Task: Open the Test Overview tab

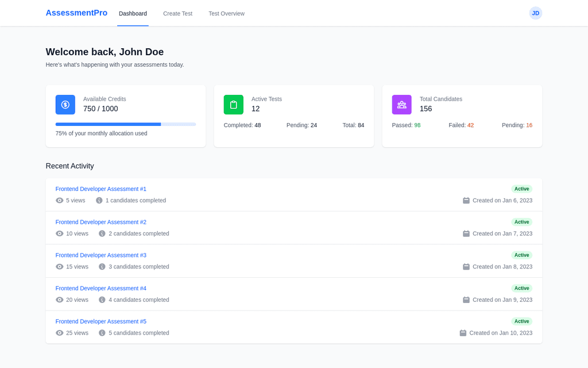Action: 226,14
